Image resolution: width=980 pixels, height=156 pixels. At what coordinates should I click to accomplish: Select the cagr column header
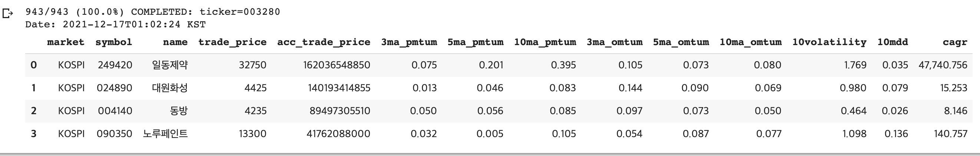(955, 42)
